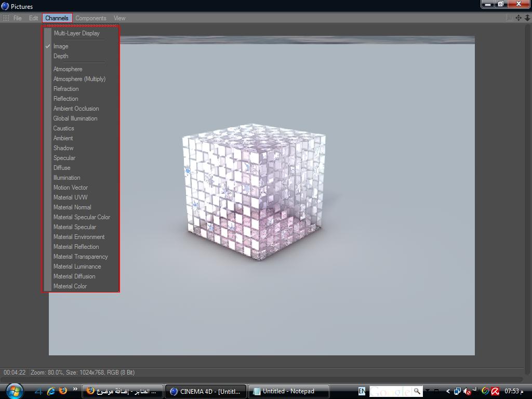The image size is (532, 399).
Task: Choose the Material Transparency channel
Action: 82,257
